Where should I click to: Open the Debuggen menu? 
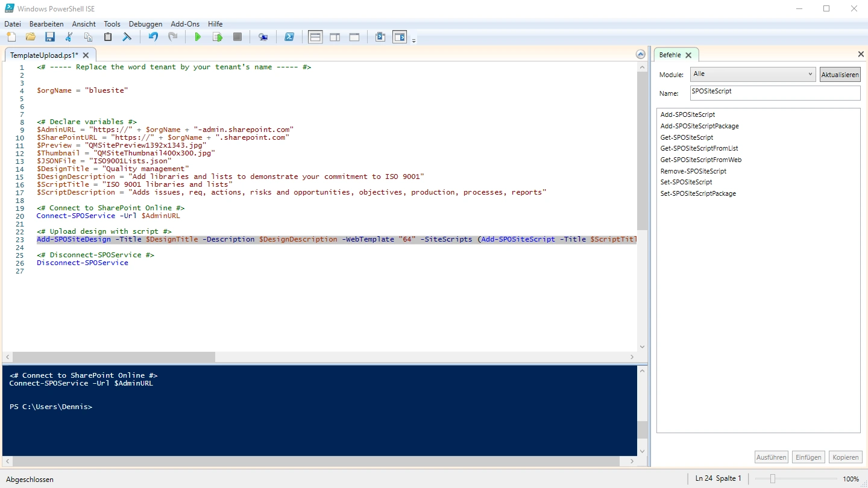145,24
